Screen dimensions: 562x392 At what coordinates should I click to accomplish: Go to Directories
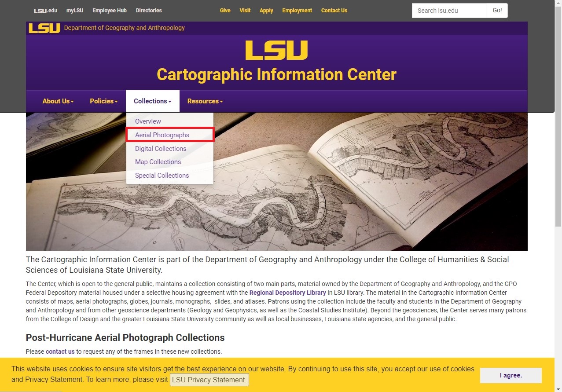pyautogui.click(x=149, y=11)
